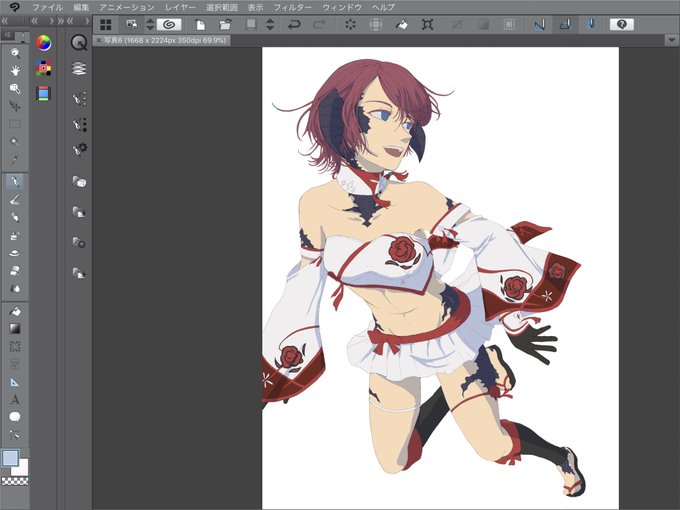
Task: Select the Balloon tool
Action: 15,417
